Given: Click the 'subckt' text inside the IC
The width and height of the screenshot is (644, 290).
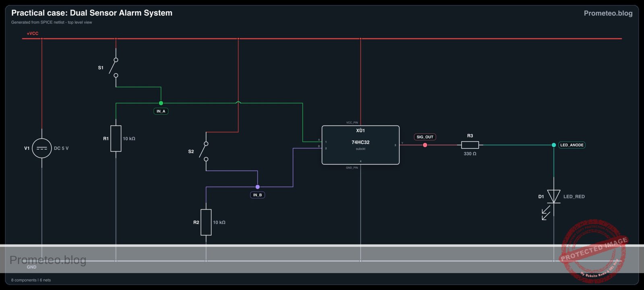Looking at the screenshot, I should coord(361,149).
